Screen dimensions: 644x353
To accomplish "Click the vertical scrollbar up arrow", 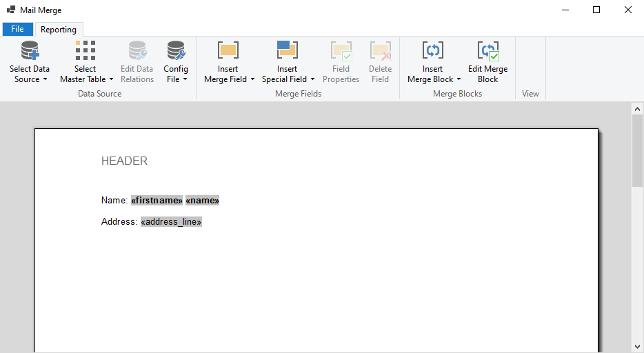I will tap(637, 109).
